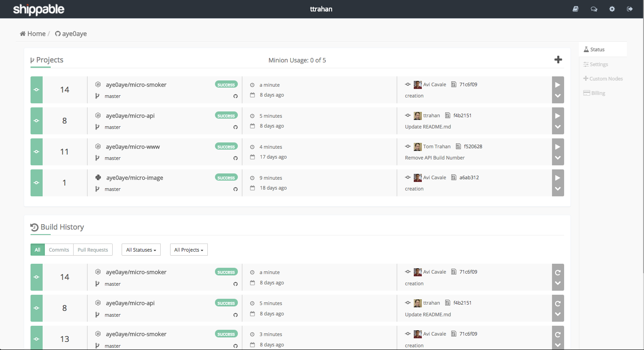
Task: Open the chat support icon in header
Action: click(594, 9)
